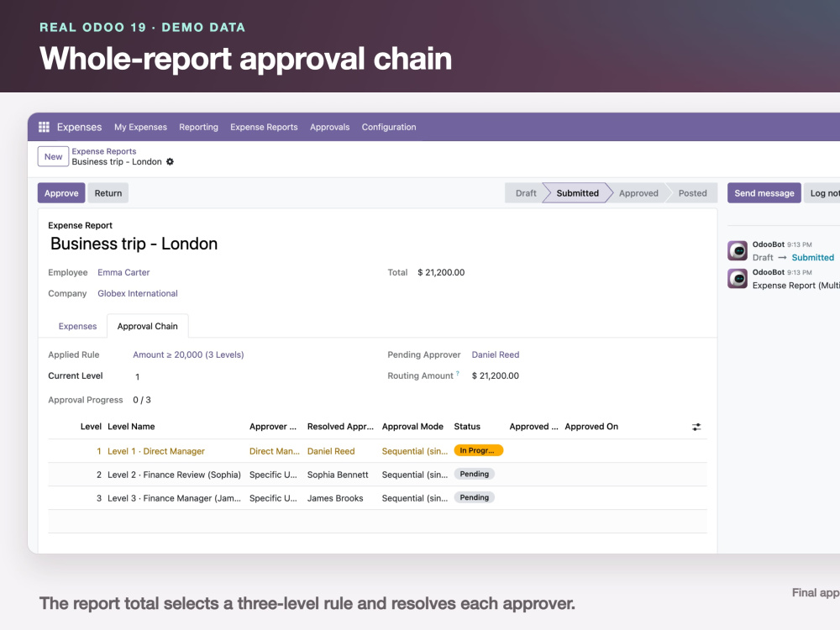
Task: Select the Submitted status stage
Action: (x=578, y=193)
